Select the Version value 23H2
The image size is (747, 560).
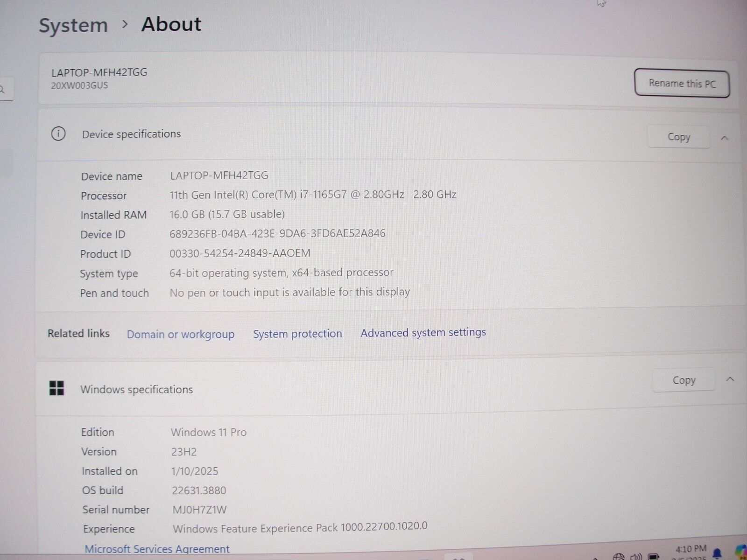(x=184, y=452)
